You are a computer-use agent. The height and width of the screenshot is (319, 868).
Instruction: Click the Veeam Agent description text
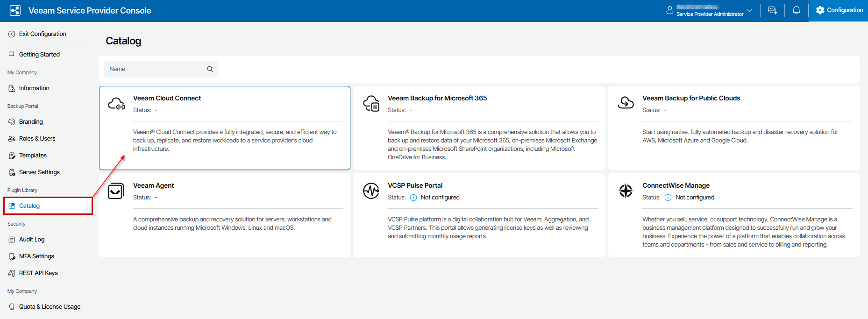click(x=232, y=224)
